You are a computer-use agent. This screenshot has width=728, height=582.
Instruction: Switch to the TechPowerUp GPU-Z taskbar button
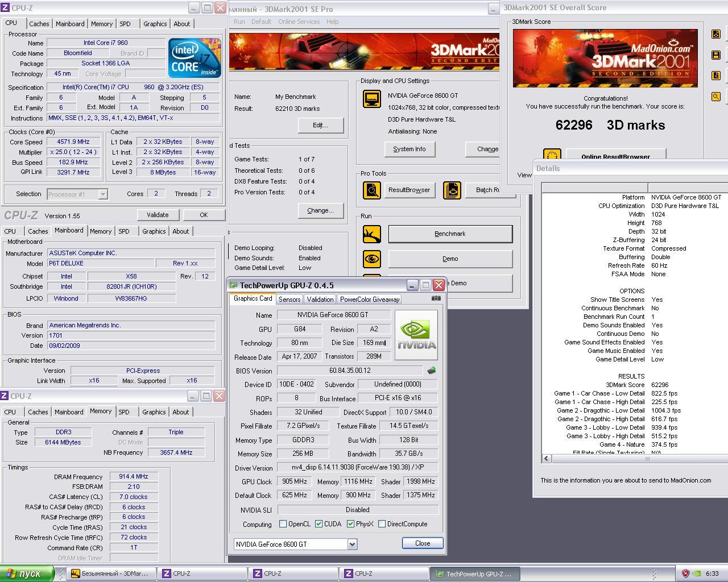(x=474, y=573)
